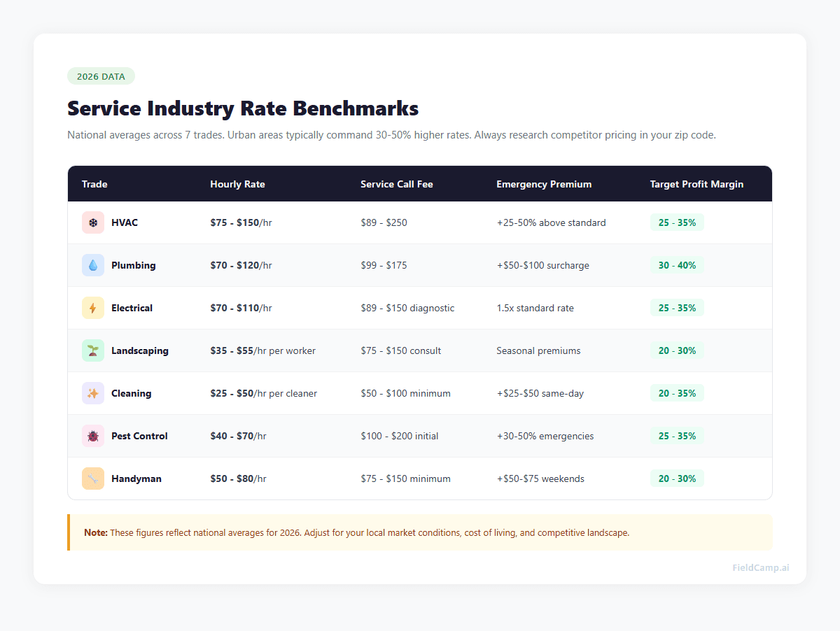
Task: Click the Cleaning sparkles icon
Action: click(92, 393)
